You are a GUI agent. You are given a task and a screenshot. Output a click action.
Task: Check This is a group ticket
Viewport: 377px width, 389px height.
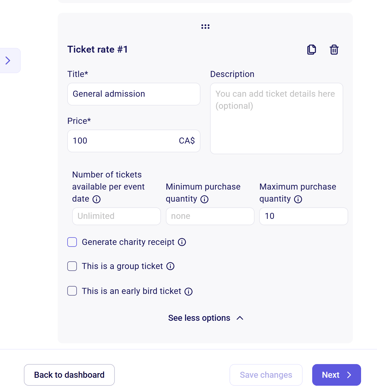point(72,266)
